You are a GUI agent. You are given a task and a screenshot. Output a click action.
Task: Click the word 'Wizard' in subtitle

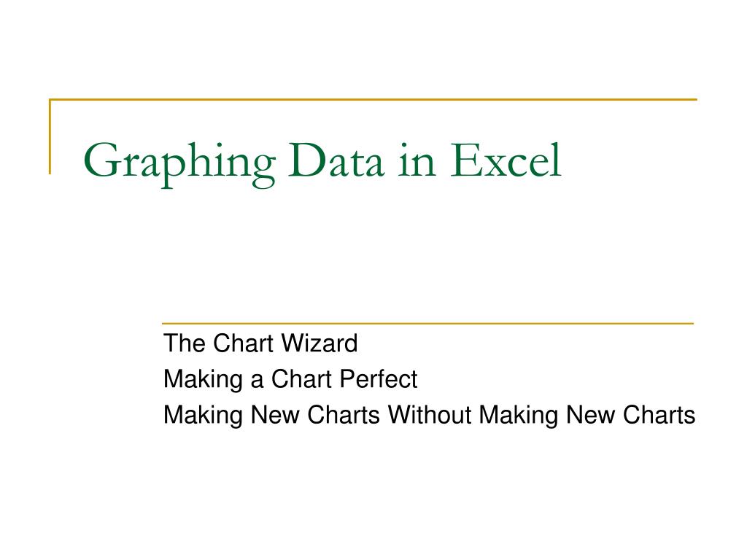(x=320, y=343)
